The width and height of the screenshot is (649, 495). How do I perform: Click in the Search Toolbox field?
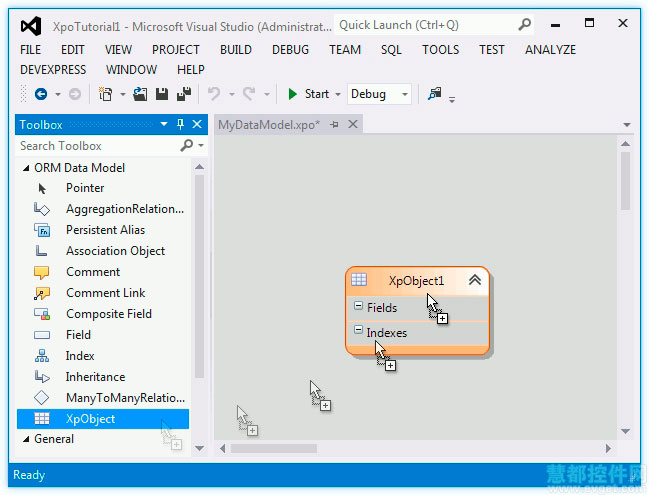99,146
